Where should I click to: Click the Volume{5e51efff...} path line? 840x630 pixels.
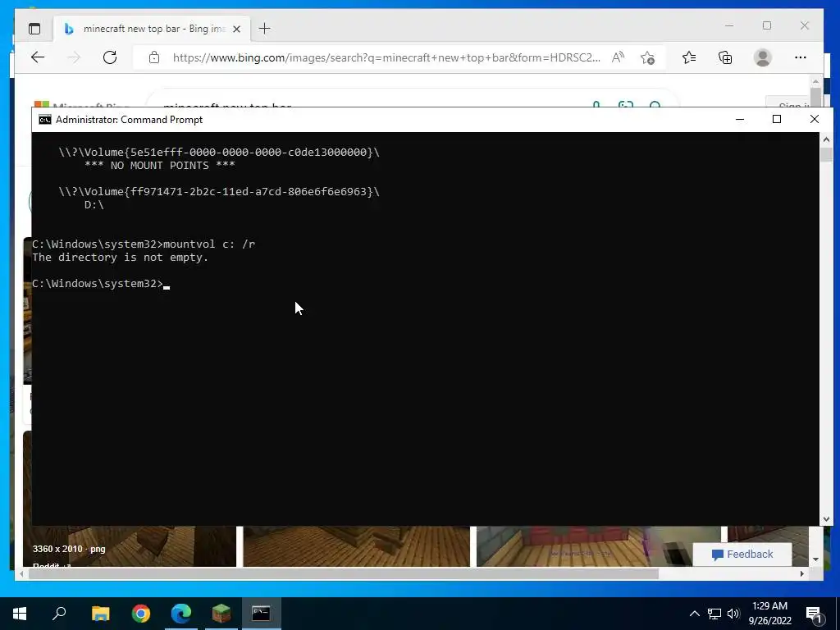point(219,152)
